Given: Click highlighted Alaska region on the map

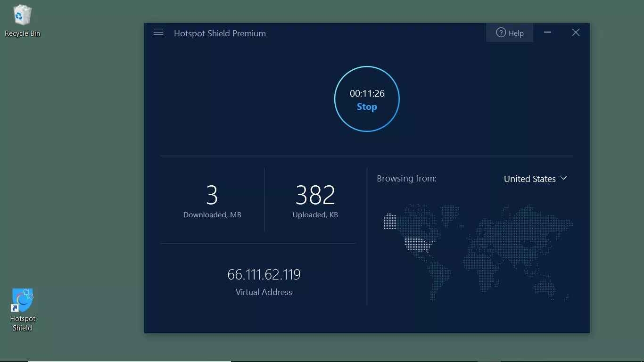Looking at the screenshot, I should click(x=390, y=221).
